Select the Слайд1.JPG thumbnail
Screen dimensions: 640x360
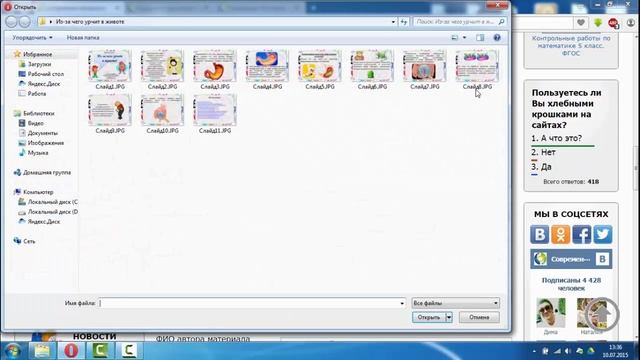pos(110,66)
